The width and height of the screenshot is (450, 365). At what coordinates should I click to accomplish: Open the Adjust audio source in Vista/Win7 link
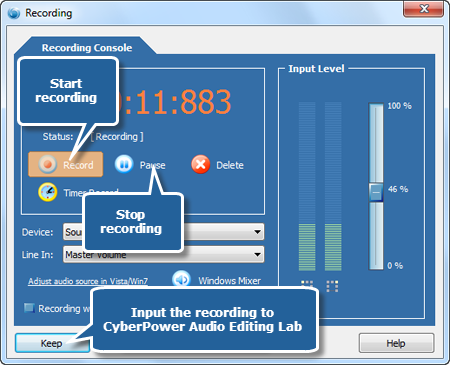(88, 281)
